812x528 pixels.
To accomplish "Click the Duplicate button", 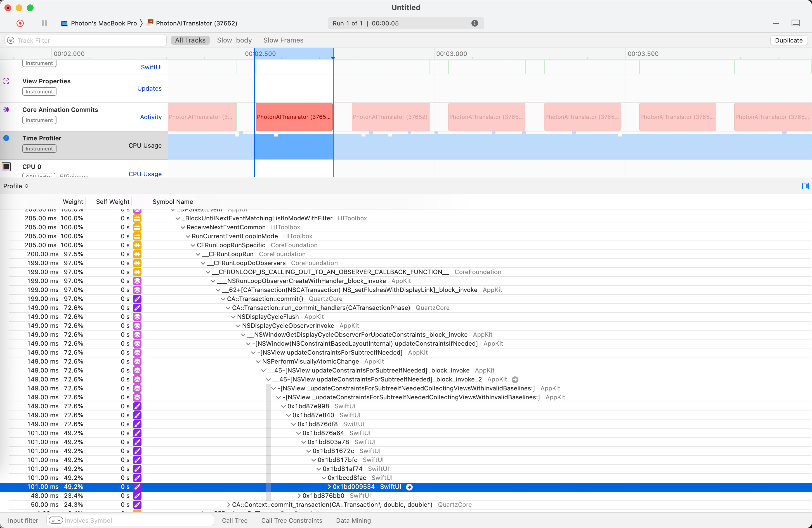I will (789, 40).
